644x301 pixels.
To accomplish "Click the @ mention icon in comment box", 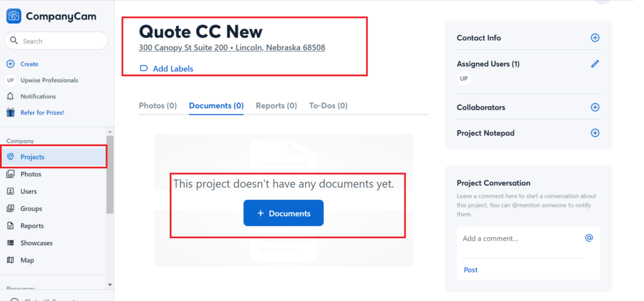I will pyautogui.click(x=589, y=237).
